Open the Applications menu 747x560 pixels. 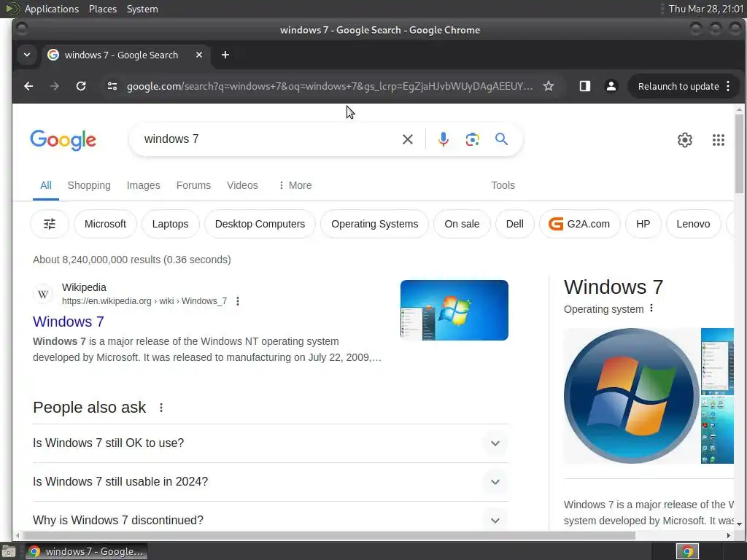52,9
